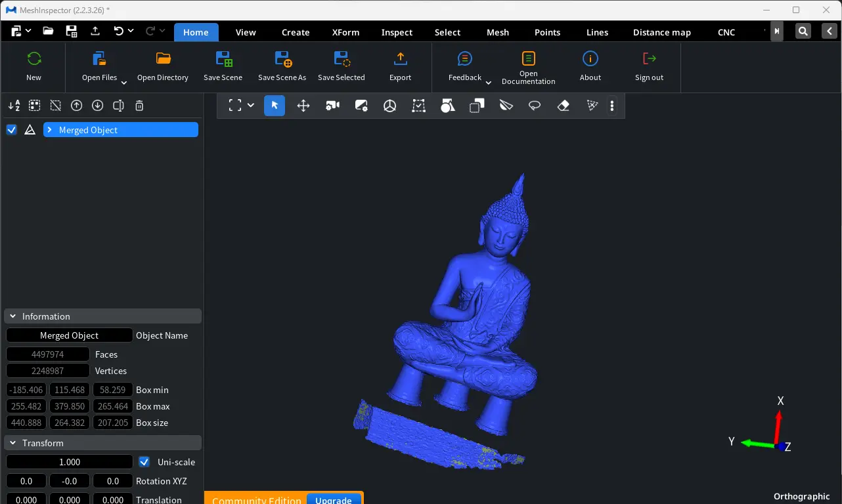
Task: Click the dashed box checkmark selection icon
Action: pos(419,106)
